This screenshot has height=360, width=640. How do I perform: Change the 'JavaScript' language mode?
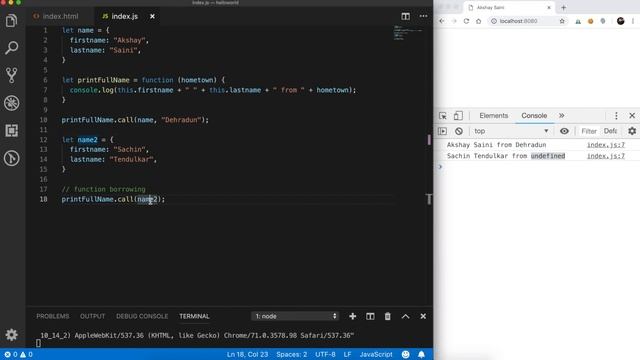(x=376, y=354)
